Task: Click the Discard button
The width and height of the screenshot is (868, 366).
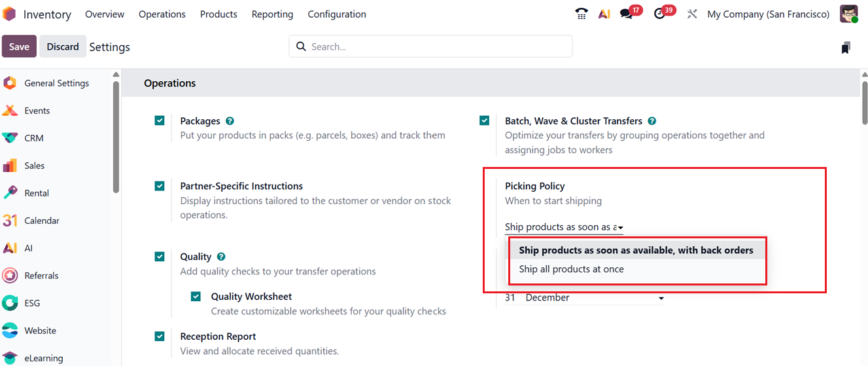Action: pos(63,46)
